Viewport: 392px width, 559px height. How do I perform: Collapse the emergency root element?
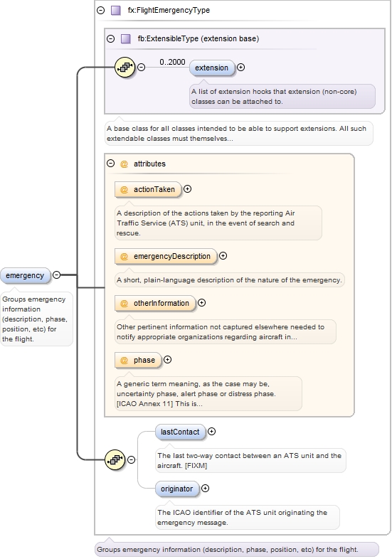[56, 275]
